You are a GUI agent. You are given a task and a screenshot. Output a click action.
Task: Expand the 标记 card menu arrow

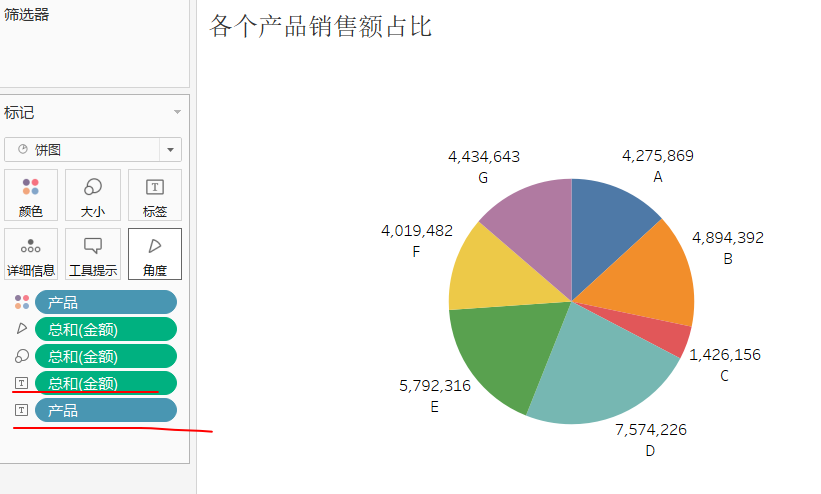[177, 113]
